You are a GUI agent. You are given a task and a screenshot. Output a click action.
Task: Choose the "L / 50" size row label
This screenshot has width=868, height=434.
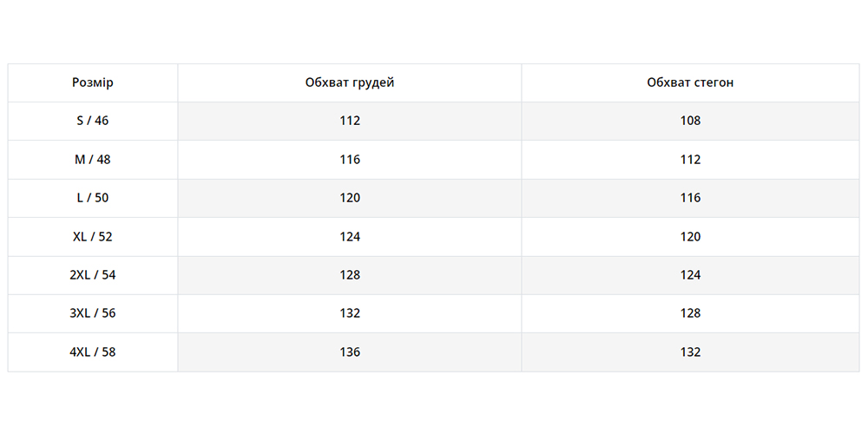tap(93, 198)
